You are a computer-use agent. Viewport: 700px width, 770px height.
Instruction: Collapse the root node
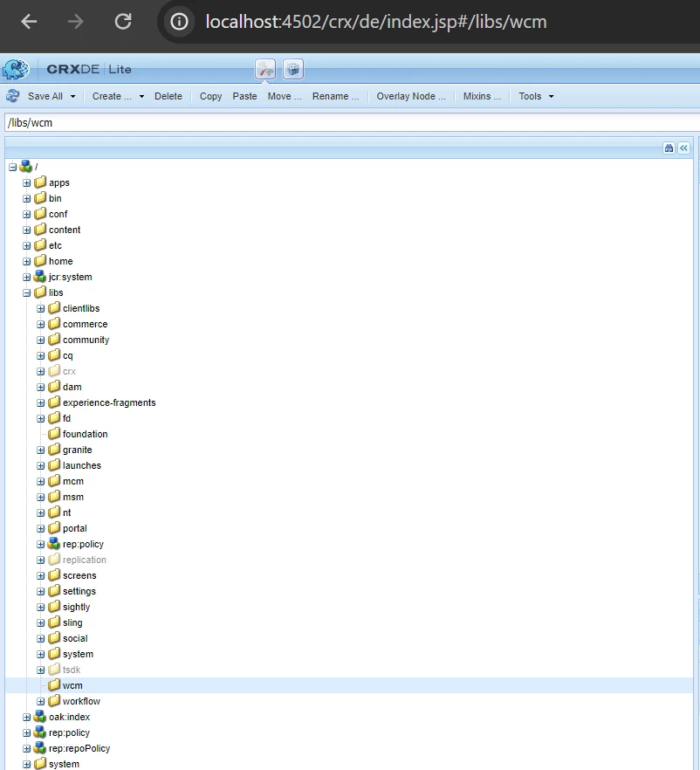point(13,167)
